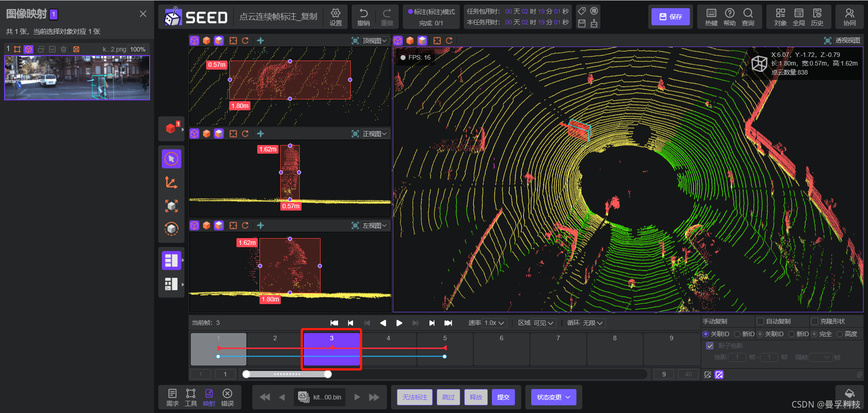This screenshot has height=413, width=868.
Task: Click the circled 限 icon
Action: click(594, 11)
